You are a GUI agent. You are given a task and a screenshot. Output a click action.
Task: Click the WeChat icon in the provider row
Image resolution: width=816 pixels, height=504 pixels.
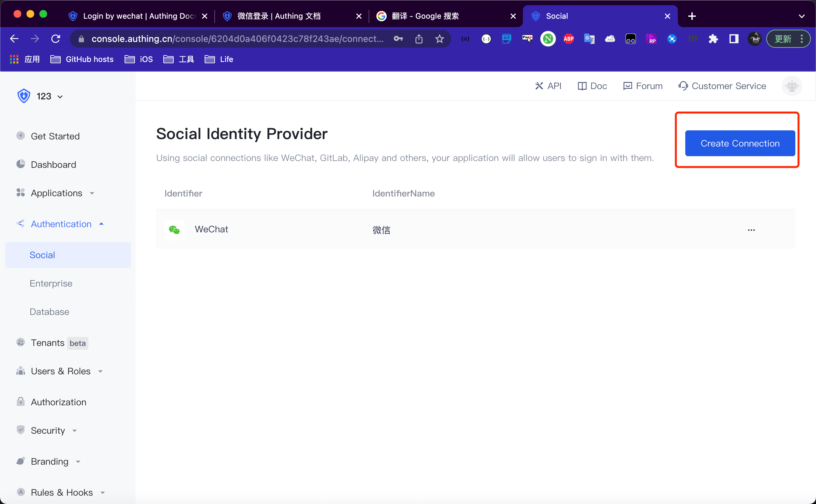174,230
